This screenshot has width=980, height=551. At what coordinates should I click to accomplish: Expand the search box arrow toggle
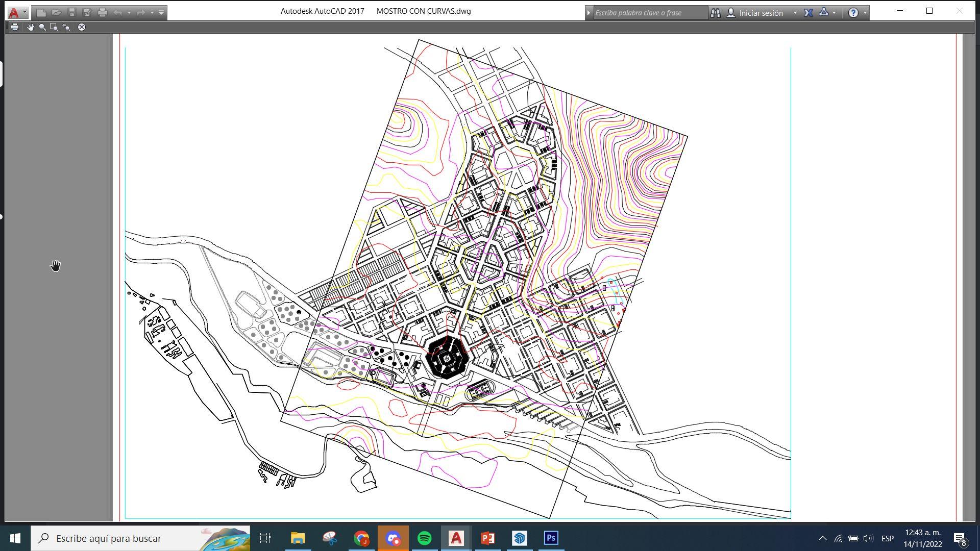589,13
